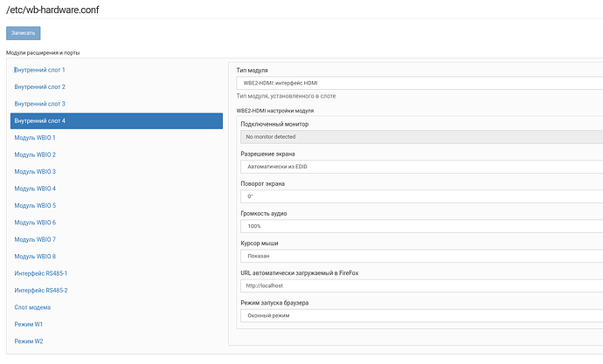Click the FireFox URL input field
The width and height of the screenshot is (603, 364).
pos(419,285)
